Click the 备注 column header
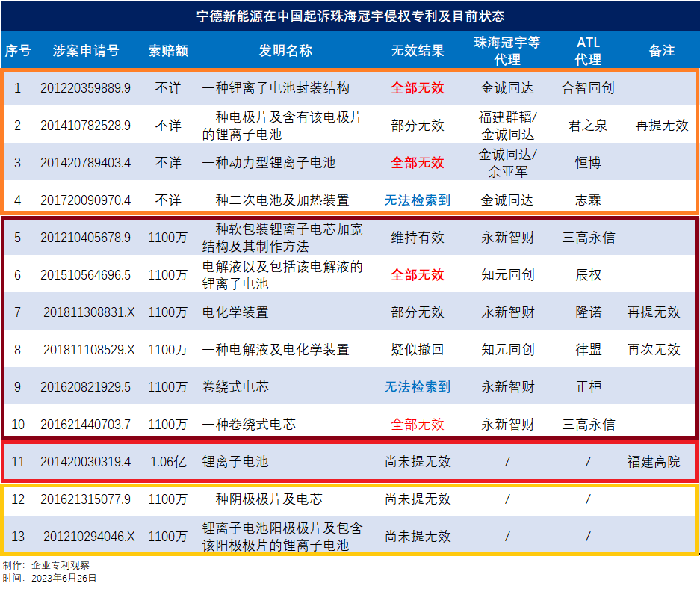The width and height of the screenshot is (700, 589). point(662,51)
